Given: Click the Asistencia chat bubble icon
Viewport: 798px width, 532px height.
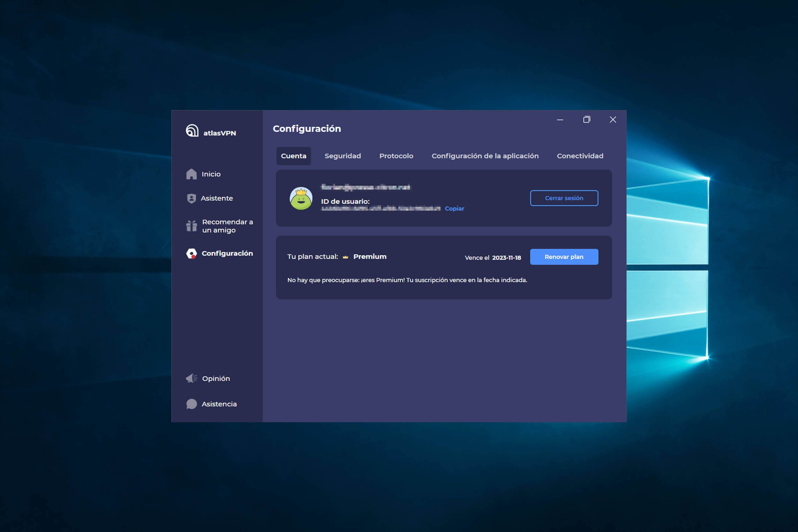Looking at the screenshot, I should click(x=191, y=404).
